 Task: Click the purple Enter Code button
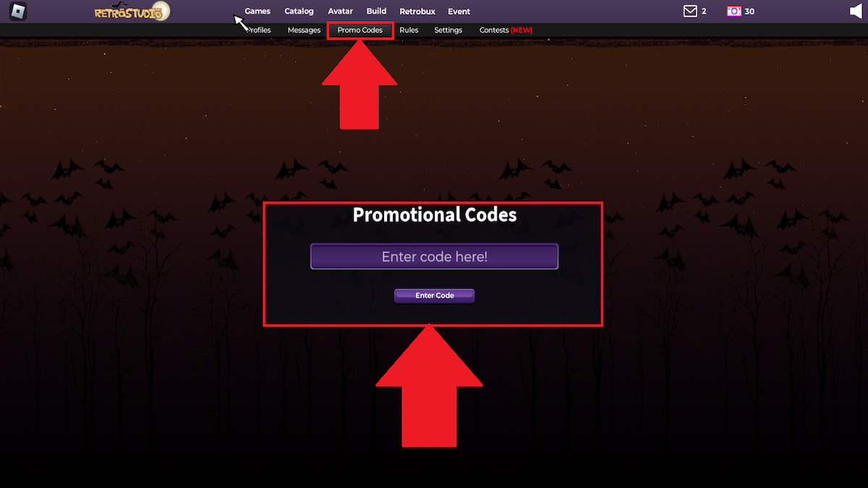(x=434, y=296)
